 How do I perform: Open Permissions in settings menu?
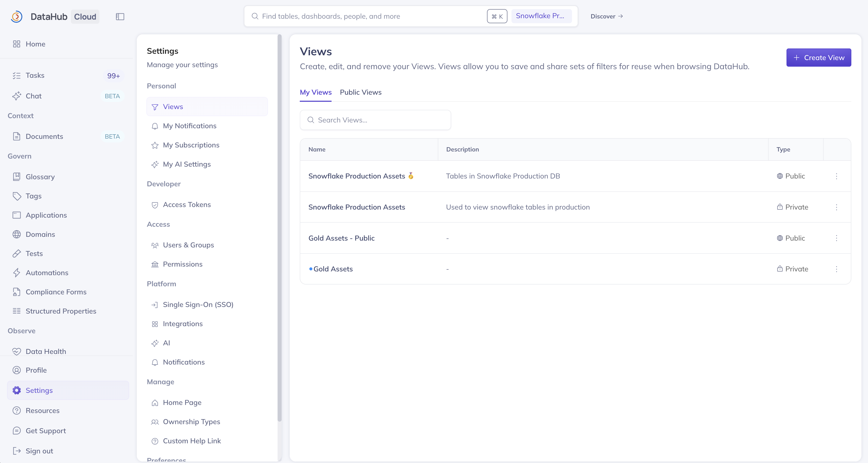coord(182,264)
